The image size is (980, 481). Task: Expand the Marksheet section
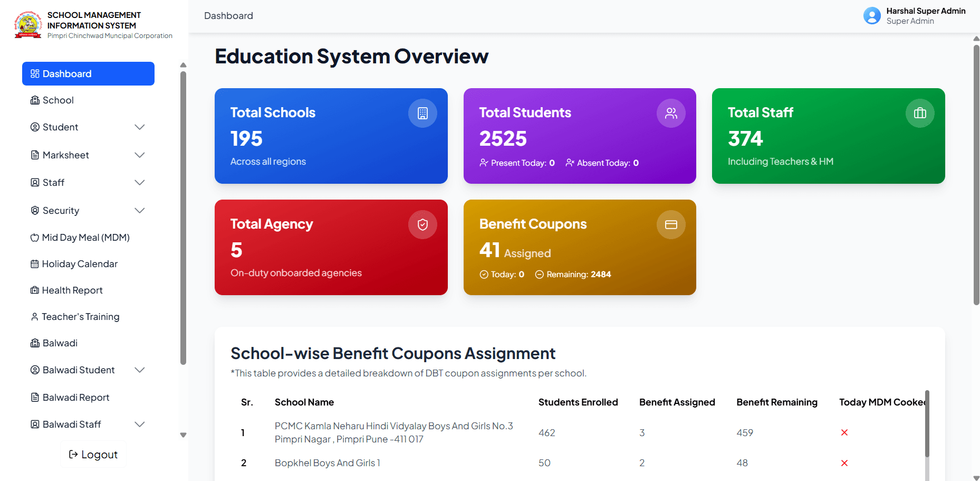click(x=139, y=155)
